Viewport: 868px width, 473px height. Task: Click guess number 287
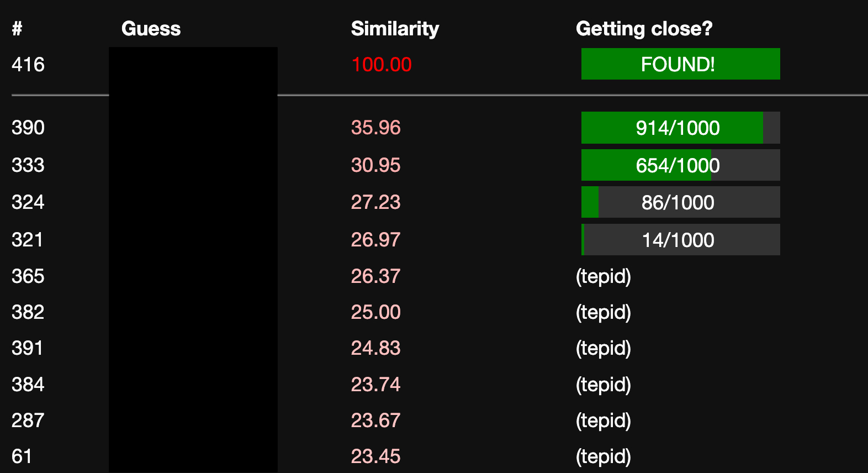coord(28,421)
